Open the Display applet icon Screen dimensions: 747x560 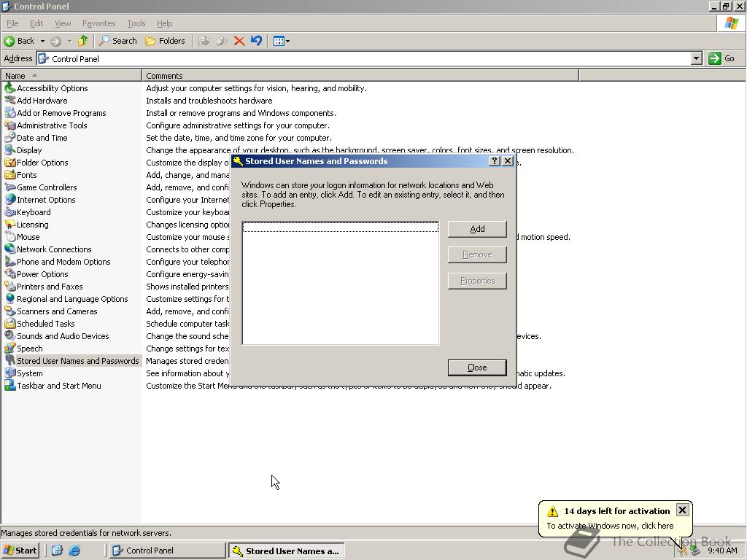pos(10,150)
